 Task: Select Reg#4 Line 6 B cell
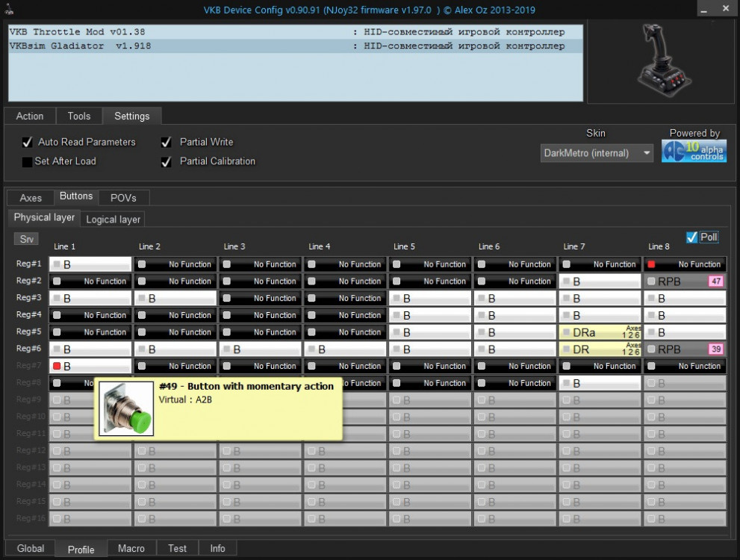pos(515,315)
